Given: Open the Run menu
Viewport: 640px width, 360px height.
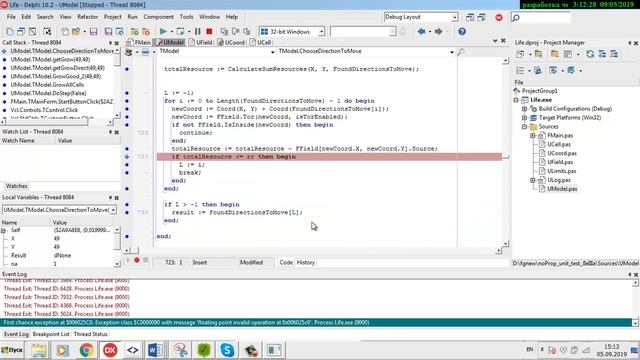Looking at the screenshot, I should 132,17.
